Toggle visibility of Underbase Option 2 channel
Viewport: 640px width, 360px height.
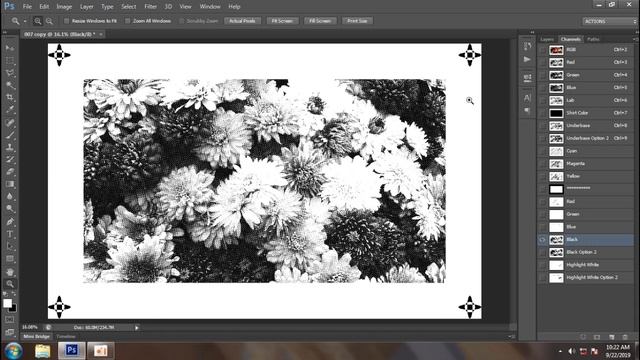[x=542, y=138]
